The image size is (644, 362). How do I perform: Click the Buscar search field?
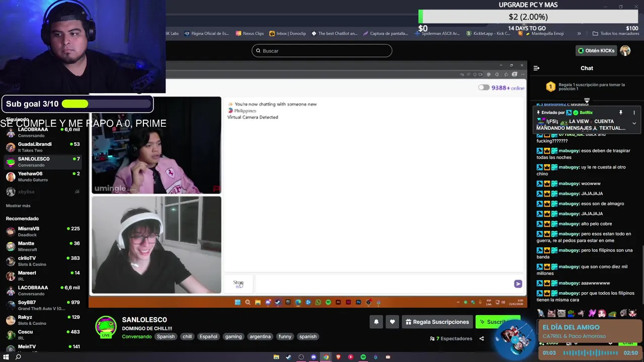[322, 51]
